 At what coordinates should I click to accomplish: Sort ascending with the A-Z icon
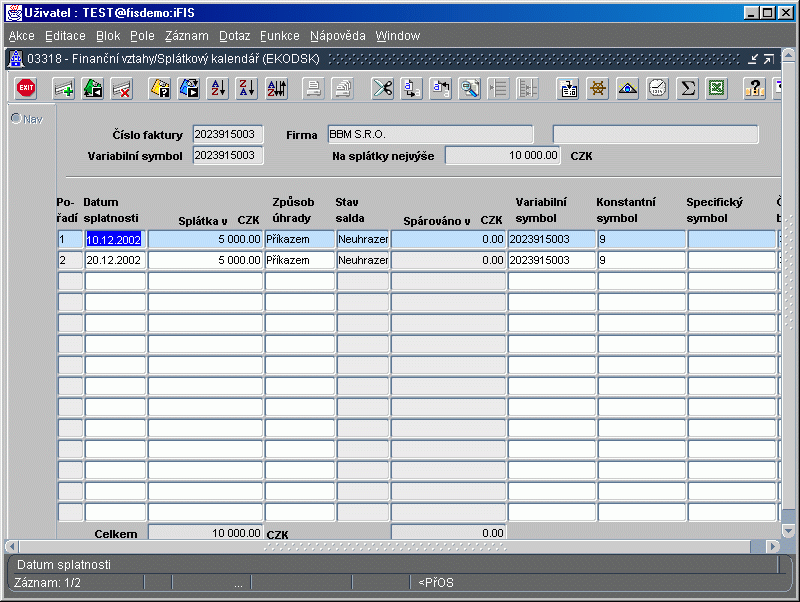(218, 88)
